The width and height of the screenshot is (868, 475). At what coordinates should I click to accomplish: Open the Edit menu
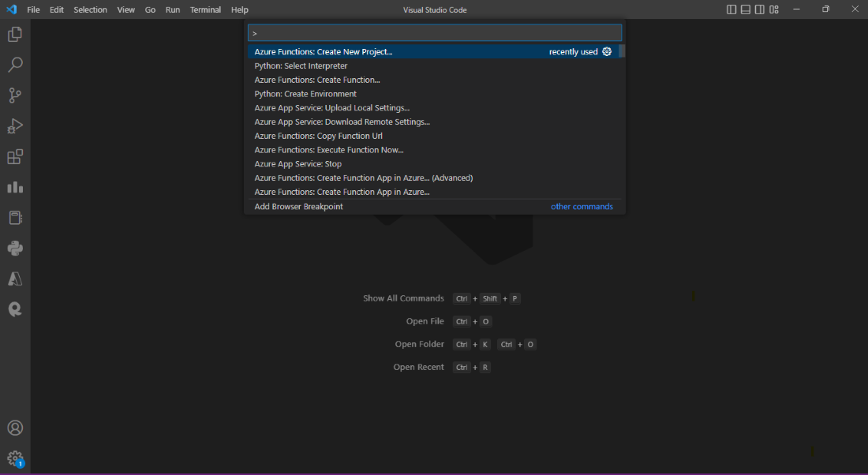point(57,9)
